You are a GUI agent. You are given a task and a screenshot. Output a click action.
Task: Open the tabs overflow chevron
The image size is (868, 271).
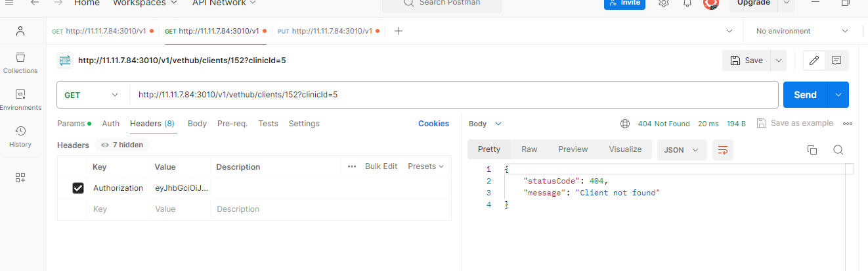[729, 31]
